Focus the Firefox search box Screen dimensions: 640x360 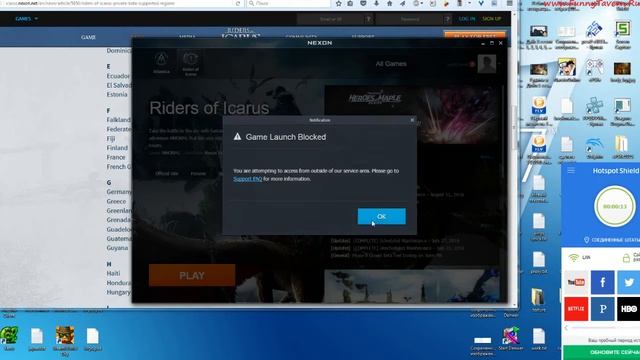coord(288,3)
